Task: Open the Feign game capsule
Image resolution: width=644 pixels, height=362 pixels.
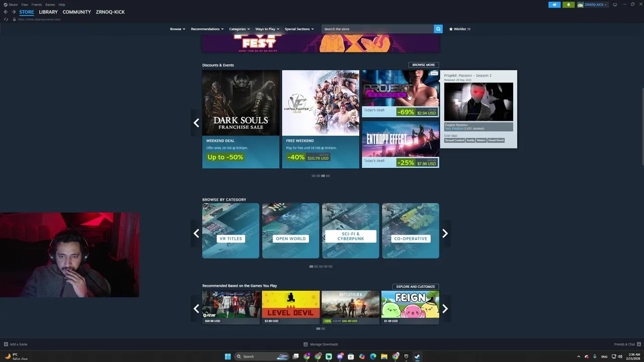Action: (x=410, y=307)
